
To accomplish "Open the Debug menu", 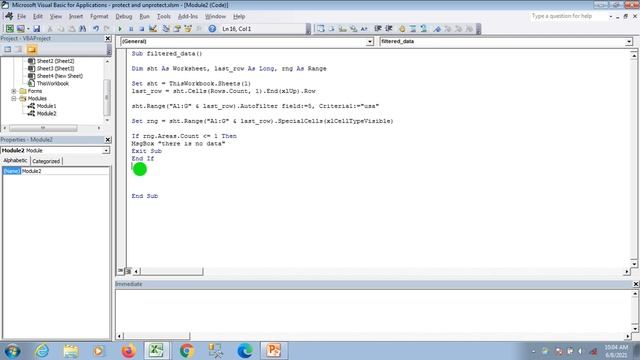I will pos(124,16).
